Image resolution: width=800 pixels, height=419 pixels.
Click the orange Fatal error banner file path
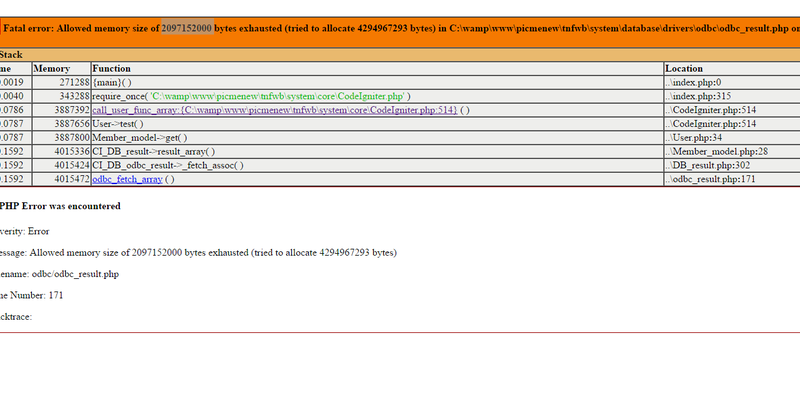tap(618, 28)
